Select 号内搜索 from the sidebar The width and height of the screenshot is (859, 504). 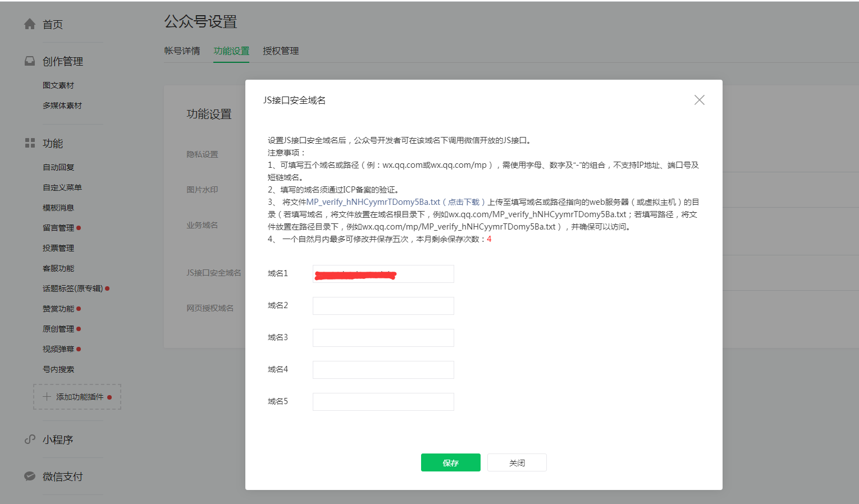(58, 369)
